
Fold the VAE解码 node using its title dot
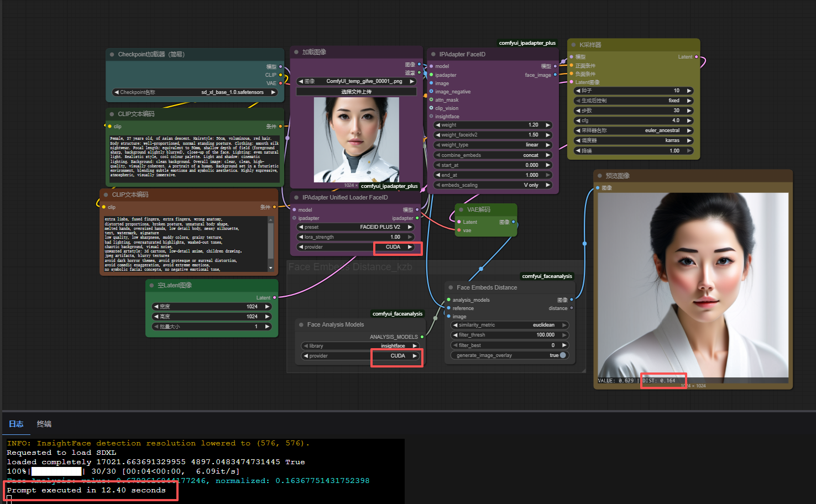[462, 209]
